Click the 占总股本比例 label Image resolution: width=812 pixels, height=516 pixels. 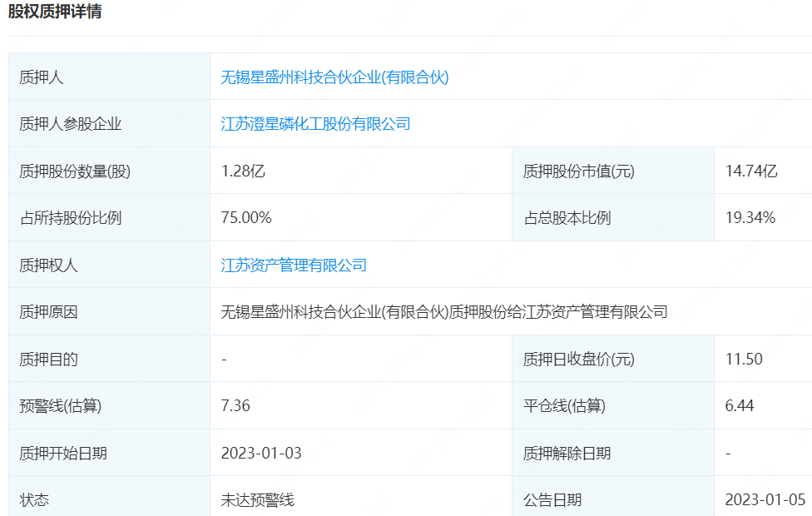pyautogui.click(x=567, y=217)
